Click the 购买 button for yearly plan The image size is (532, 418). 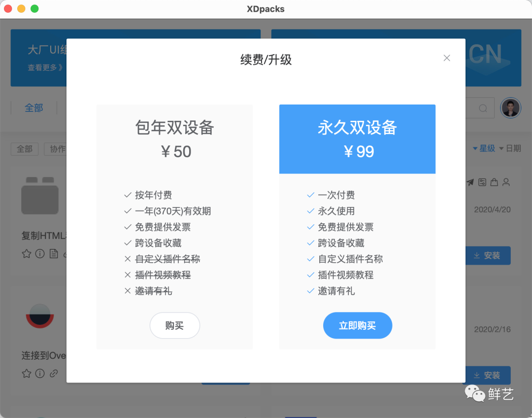point(175,325)
